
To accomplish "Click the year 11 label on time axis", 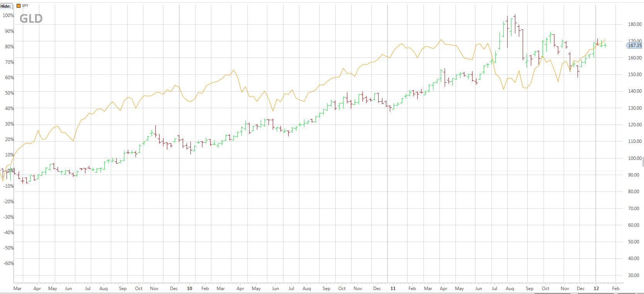I will pyautogui.click(x=393, y=288).
